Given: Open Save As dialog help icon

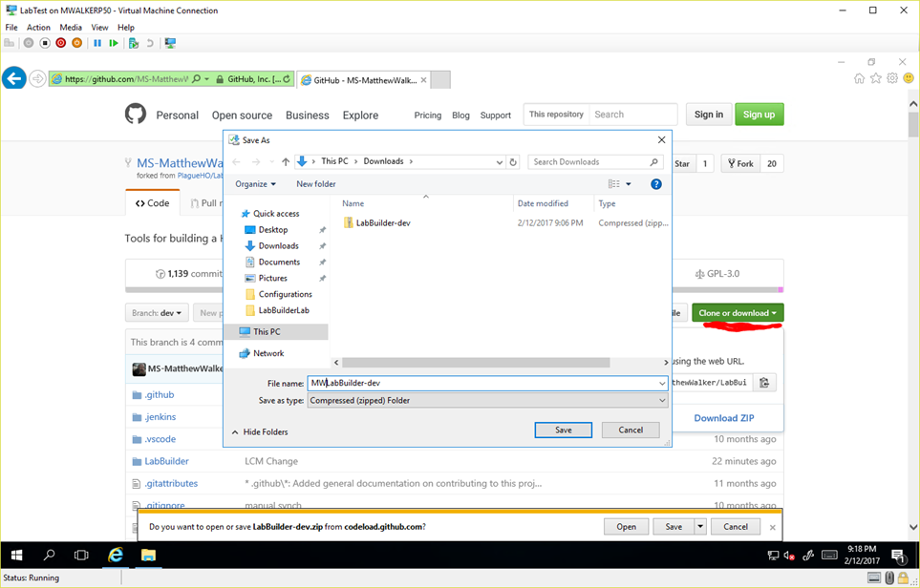Looking at the screenshot, I should (656, 184).
